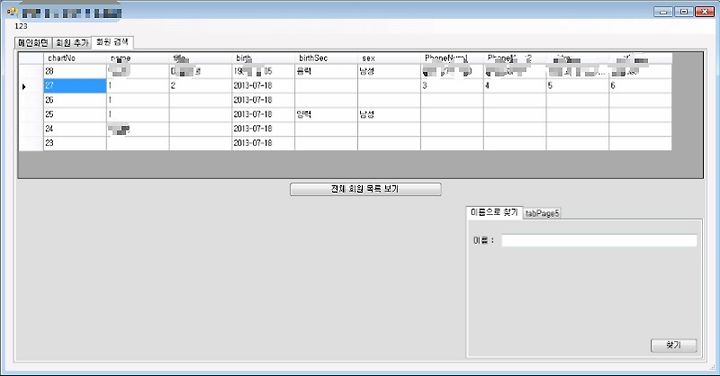This screenshot has width=720, height=376.
Task: Select the cell containing '3' in row 27
Action: tap(452, 86)
